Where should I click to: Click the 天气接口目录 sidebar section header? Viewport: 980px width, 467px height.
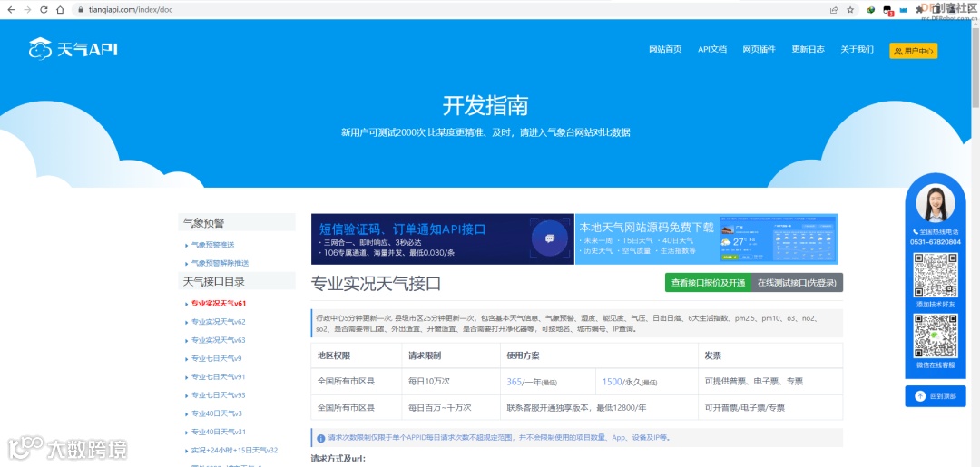pyautogui.click(x=236, y=282)
